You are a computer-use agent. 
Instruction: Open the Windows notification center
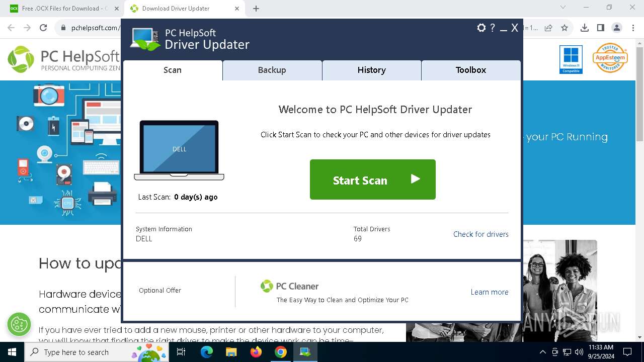[627, 352]
